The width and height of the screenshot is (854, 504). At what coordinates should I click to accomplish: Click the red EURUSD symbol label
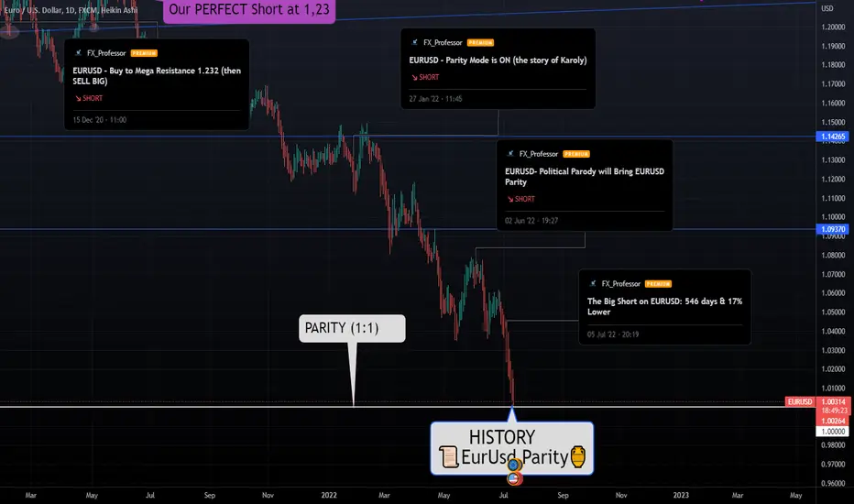click(x=800, y=402)
